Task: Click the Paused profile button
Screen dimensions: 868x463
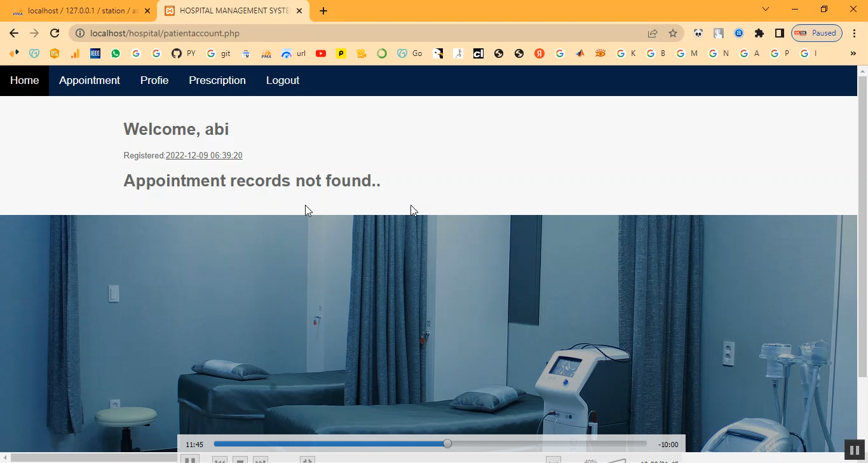Action: tap(817, 34)
